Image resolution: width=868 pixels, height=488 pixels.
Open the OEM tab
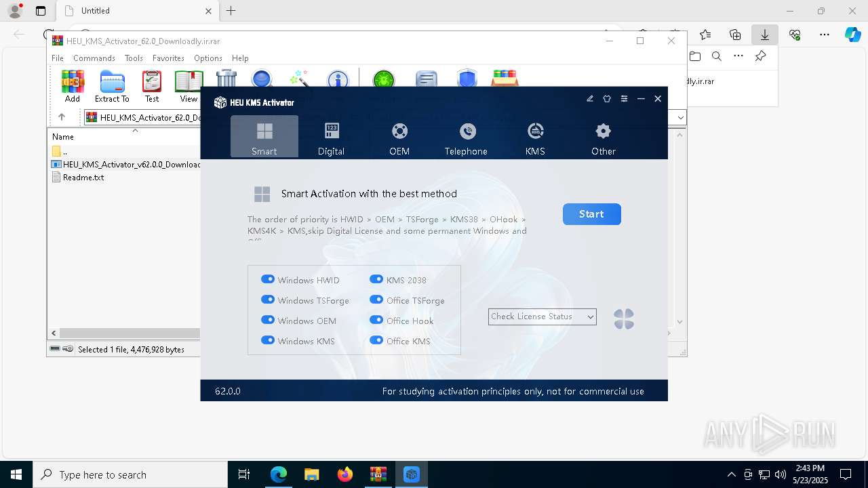point(399,137)
